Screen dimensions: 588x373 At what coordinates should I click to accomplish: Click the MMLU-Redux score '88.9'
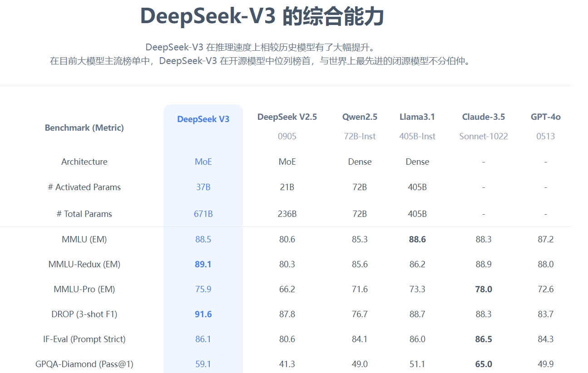(x=484, y=264)
